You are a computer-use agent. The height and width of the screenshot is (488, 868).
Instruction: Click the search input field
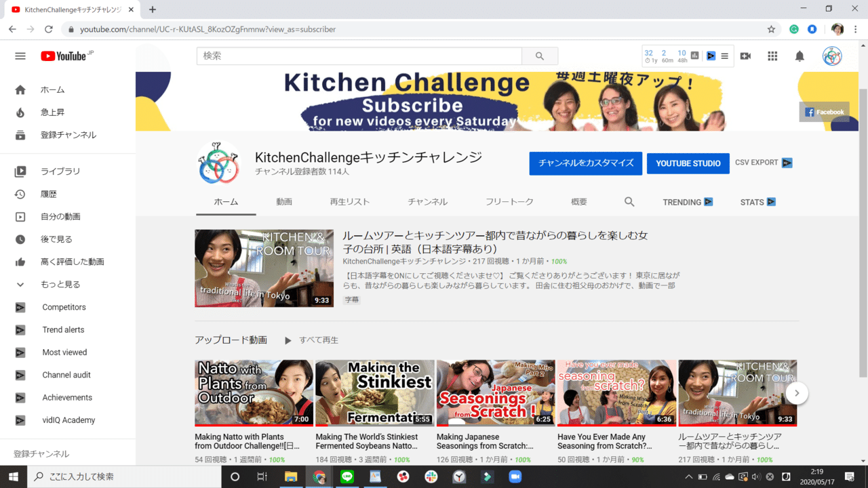pos(359,56)
